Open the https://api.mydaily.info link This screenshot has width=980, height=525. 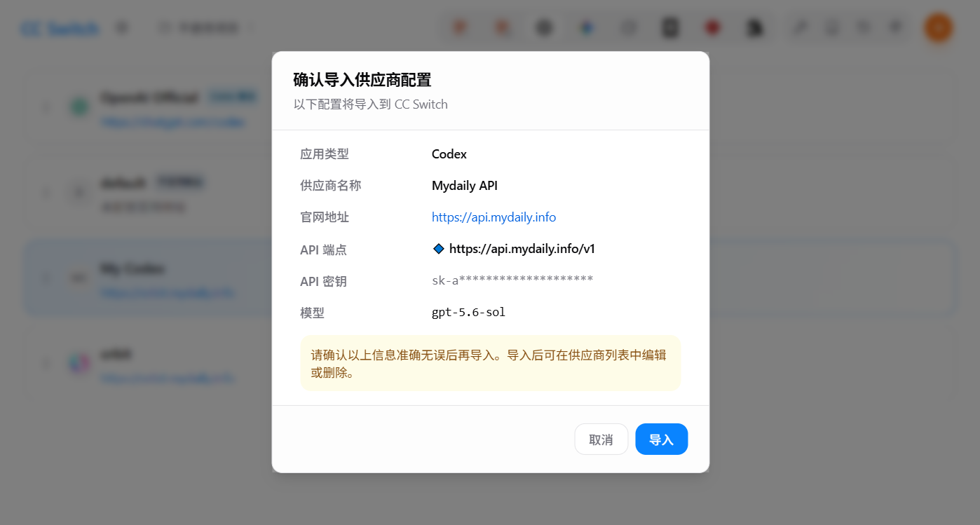click(x=494, y=217)
